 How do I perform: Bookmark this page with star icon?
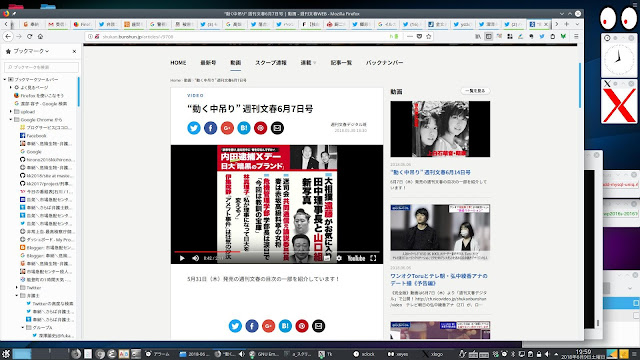click(429, 36)
